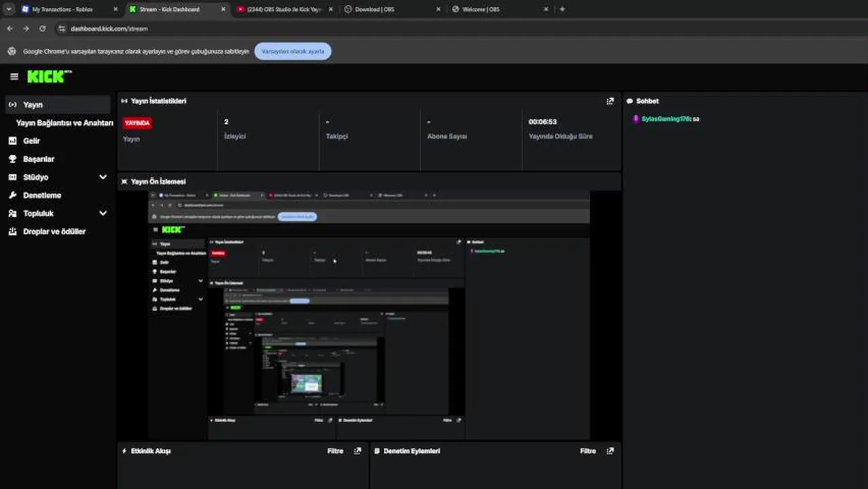868x489 pixels.
Task: Open the Kick hamburger menu
Action: pyautogui.click(x=14, y=77)
